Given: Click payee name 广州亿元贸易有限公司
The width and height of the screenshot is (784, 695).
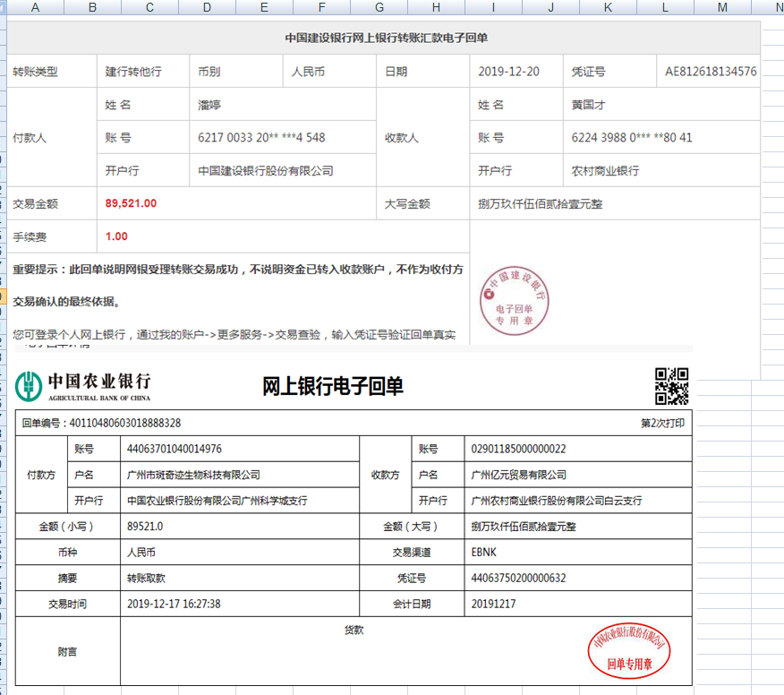Looking at the screenshot, I should 519,475.
